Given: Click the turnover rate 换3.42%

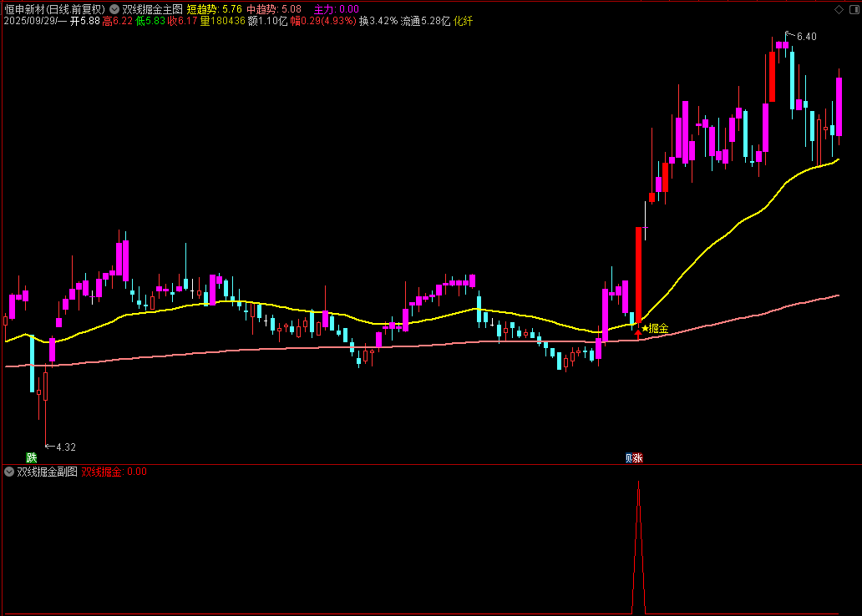Looking at the screenshot, I should pyautogui.click(x=378, y=21).
